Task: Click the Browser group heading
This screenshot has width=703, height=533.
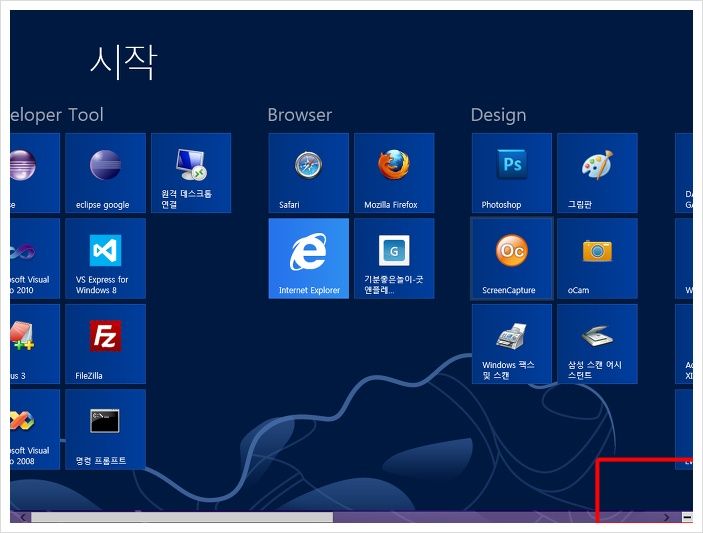Action: (x=299, y=115)
